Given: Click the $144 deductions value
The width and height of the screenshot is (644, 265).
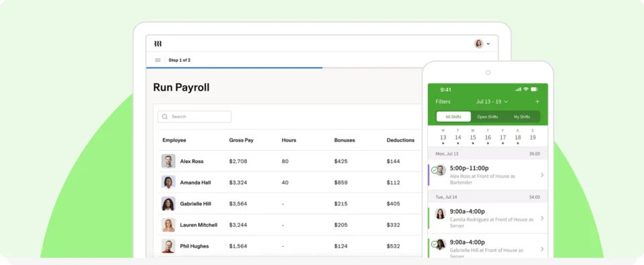Looking at the screenshot, I should tap(393, 162).
